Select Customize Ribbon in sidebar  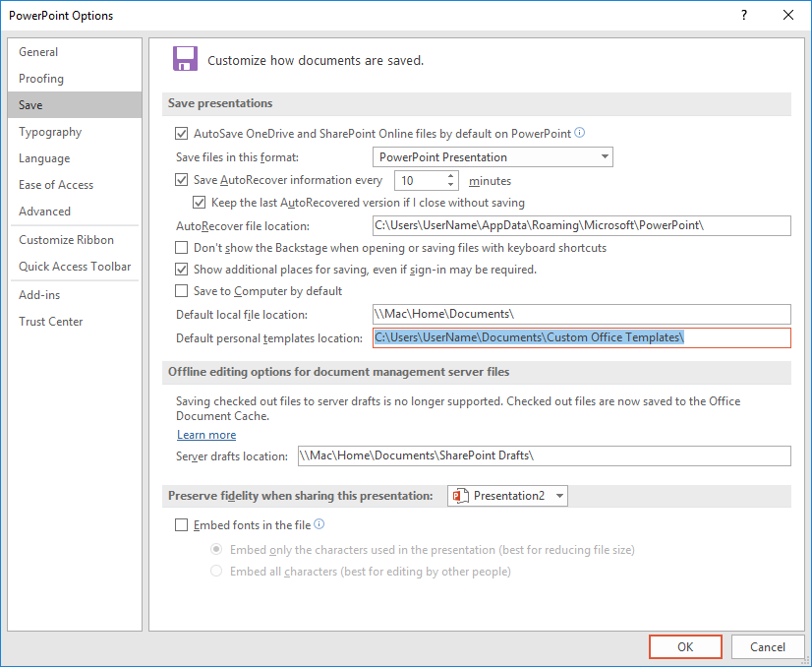[66, 240]
